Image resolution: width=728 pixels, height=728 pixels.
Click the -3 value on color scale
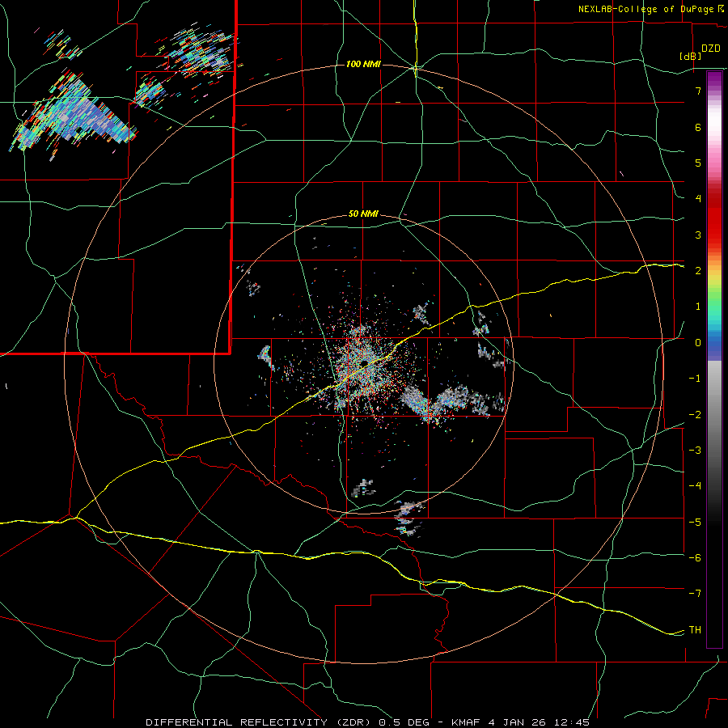point(695,451)
